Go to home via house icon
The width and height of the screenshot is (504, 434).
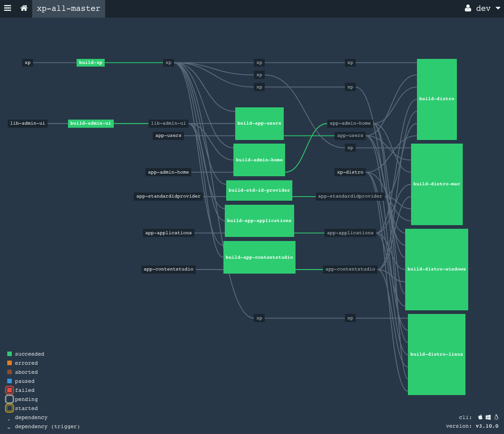24,8
